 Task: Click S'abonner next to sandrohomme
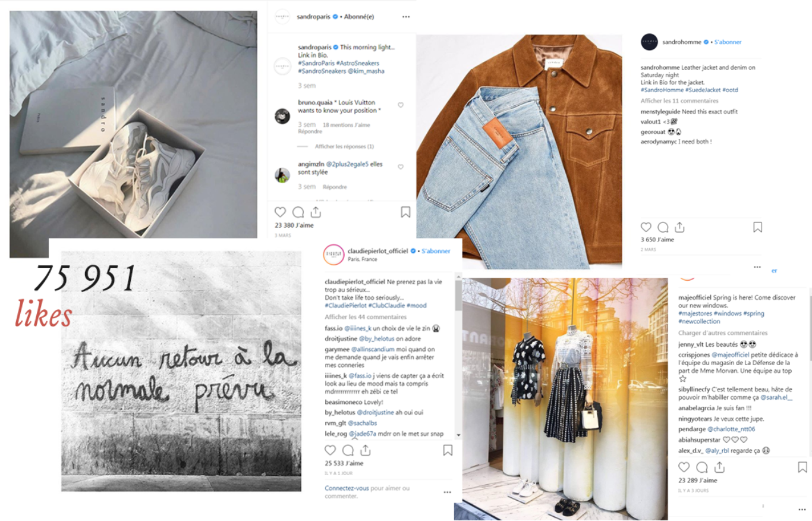tap(728, 42)
